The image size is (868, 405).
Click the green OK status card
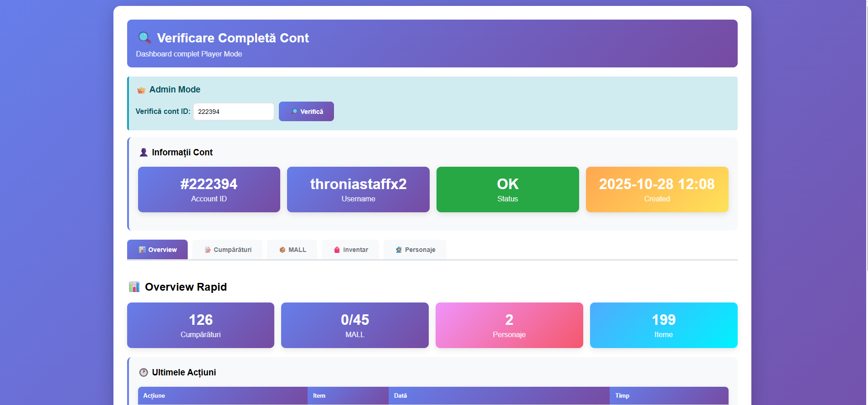[x=507, y=190]
